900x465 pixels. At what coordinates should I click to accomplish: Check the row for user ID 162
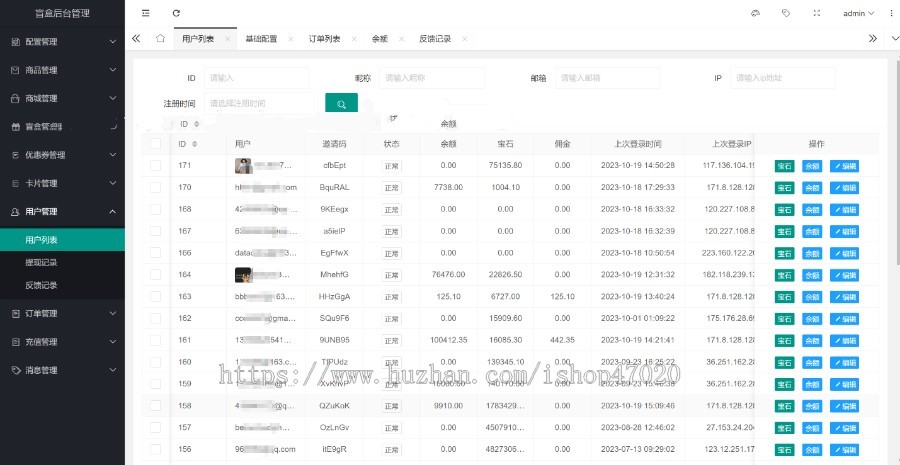(156, 318)
